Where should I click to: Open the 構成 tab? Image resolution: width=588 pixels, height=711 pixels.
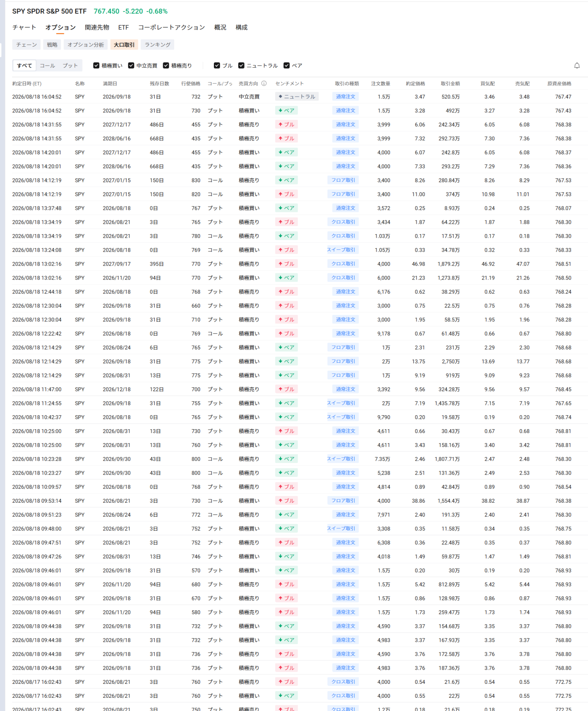[x=241, y=27]
